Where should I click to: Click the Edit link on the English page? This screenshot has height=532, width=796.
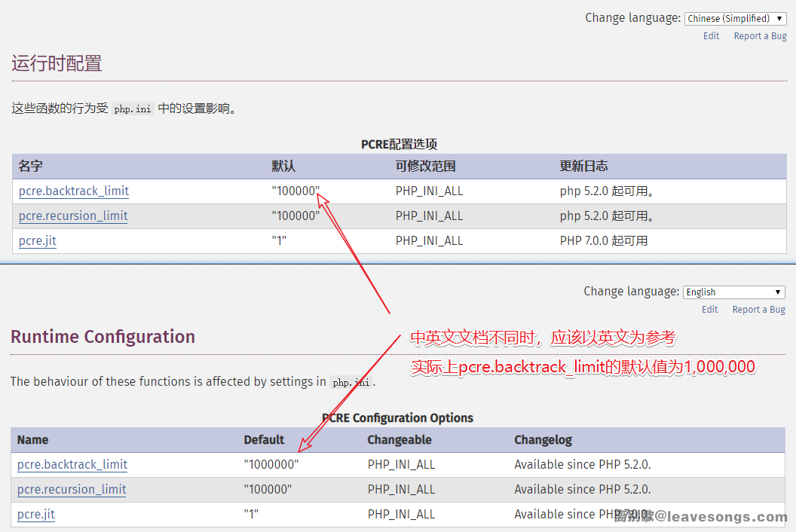[x=709, y=310]
